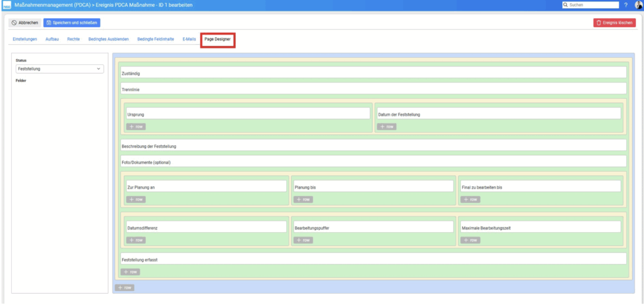This screenshot has width=644, height=305.
Task: Click the bottom-most add row button in blue area
Action: (124, 287)
